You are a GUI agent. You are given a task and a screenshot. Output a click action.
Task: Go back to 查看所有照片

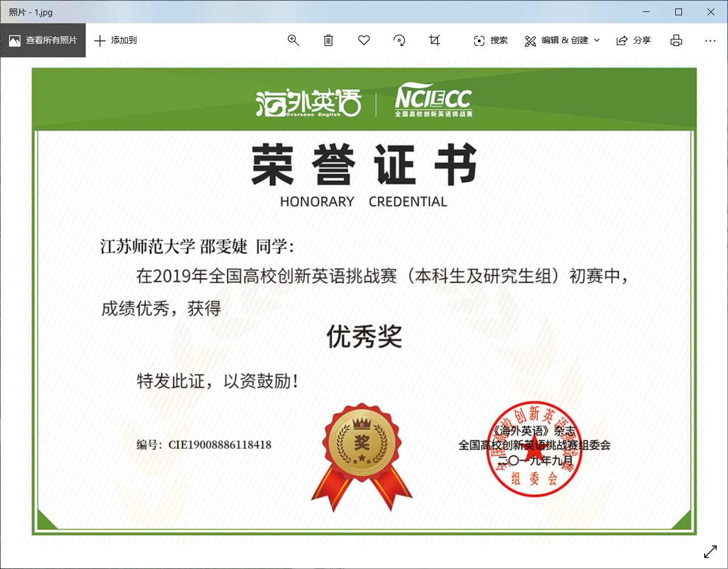[43, 40]
